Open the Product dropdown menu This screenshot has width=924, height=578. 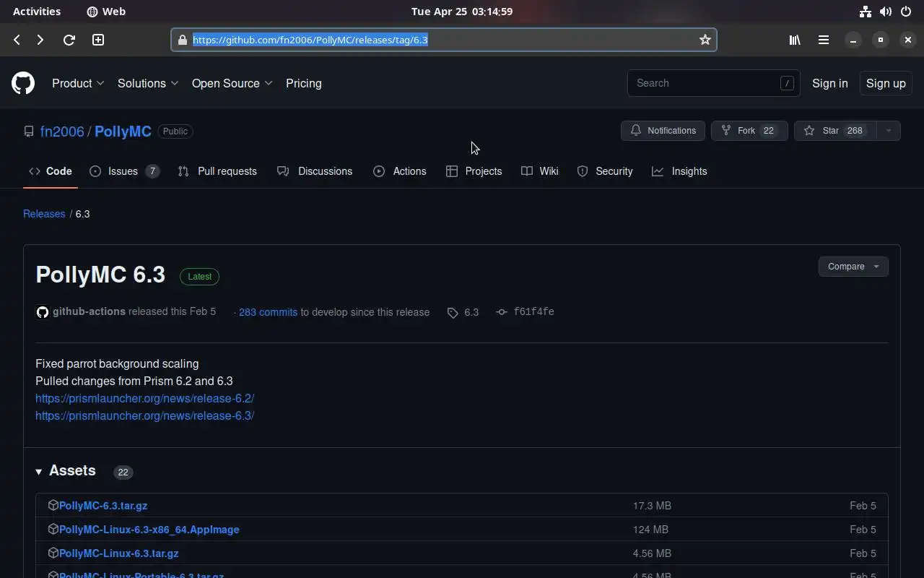coord(78,83)
